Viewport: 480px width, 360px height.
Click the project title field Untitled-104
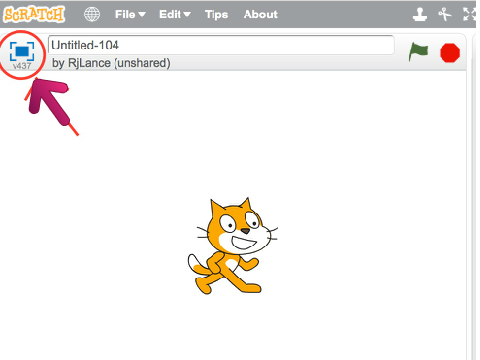pyautogui.click(x=221, y=45)
